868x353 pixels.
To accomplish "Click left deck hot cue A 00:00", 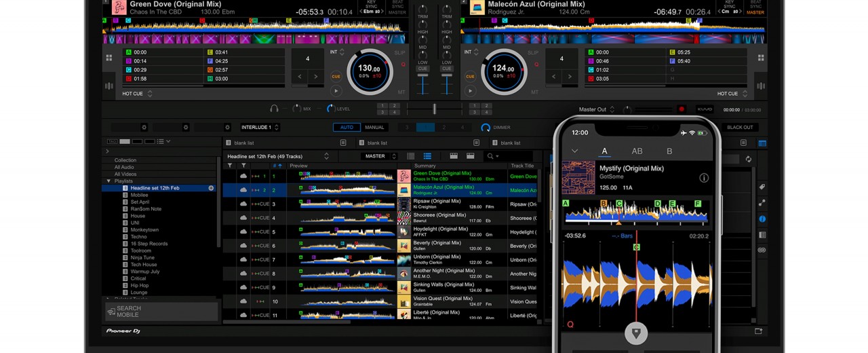I will [x=162, y=52].
